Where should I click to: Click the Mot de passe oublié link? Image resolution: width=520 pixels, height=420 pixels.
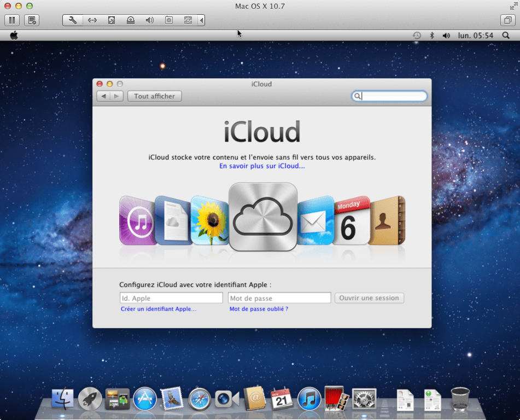pyautogui.click(x=259, y=309)
